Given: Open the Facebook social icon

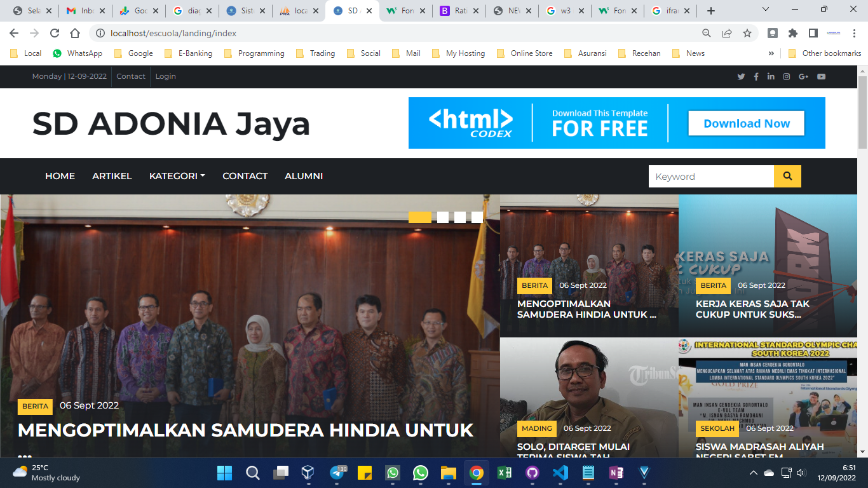Looking at the screenshot, I should [x=756, y=77].
